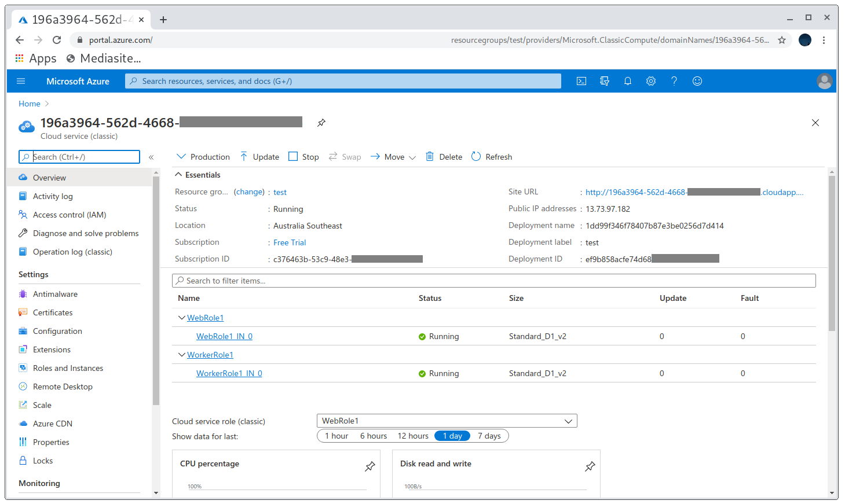845x504 pixels.
Task: Open the WorkerRole1_IN_0 instance link
Action: pos(229,373)
